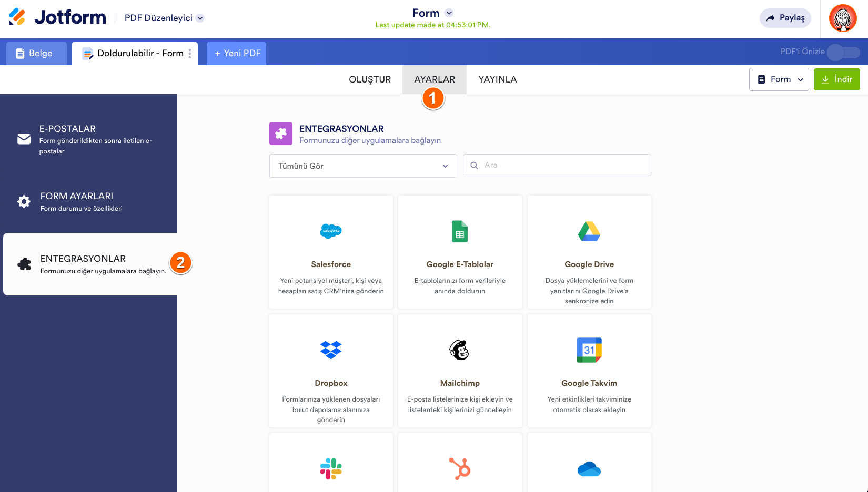
Task: Click the Google Takvim calendar icon
Action: pyautogui.click(x=589, y=350)
